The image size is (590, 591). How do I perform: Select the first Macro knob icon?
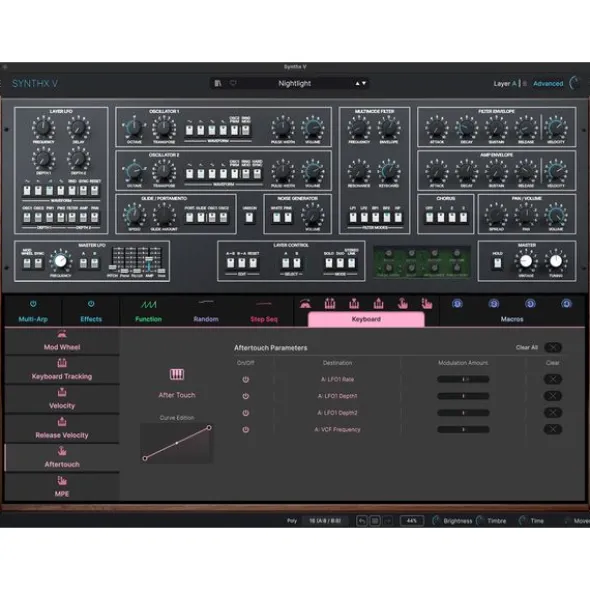tap(457, 303)
